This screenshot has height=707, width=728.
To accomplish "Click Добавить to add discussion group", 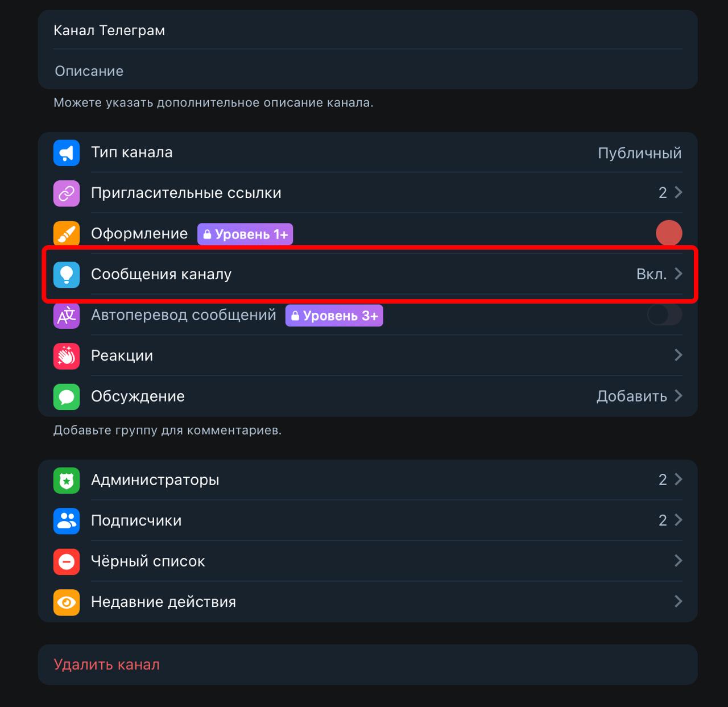I will point(631,396).
